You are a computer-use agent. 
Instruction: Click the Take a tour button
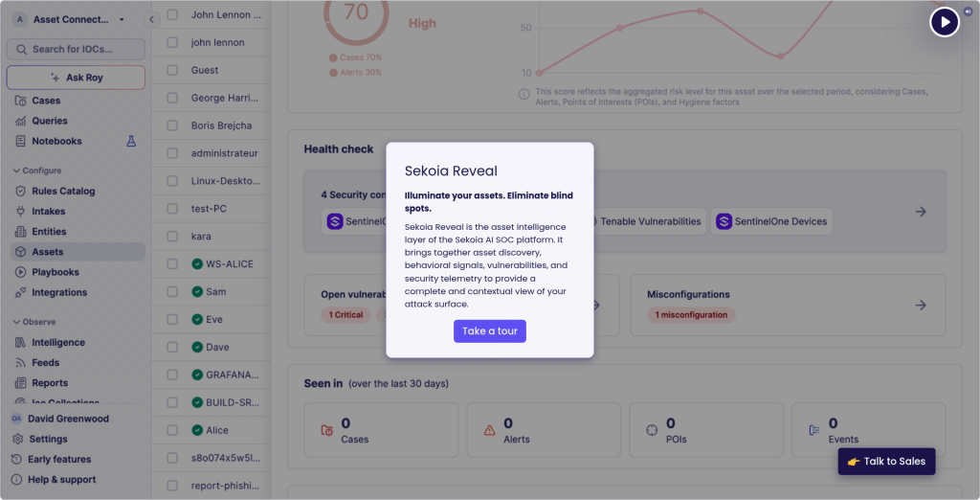tap(489, 330)
